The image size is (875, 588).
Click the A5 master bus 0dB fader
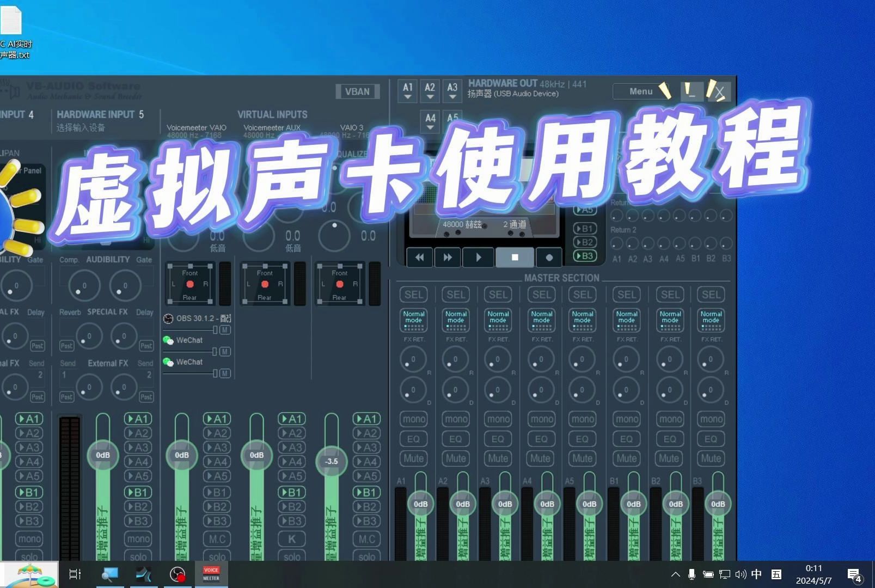click(x=590, y=504)
